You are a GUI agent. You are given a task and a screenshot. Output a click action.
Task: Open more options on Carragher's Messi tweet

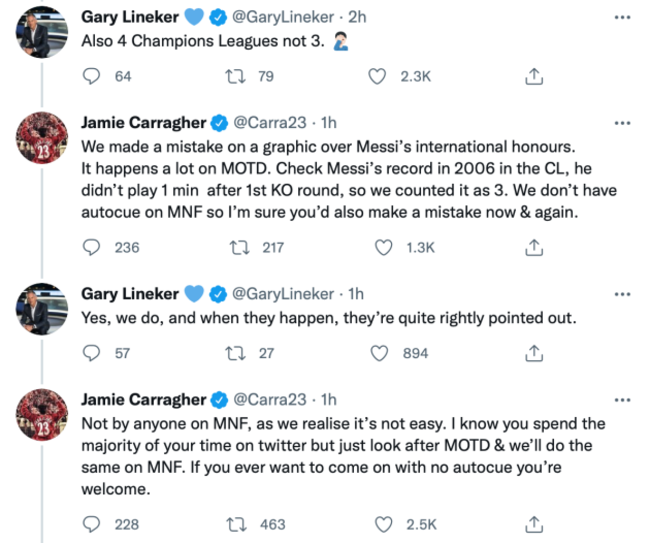(622, 123)
